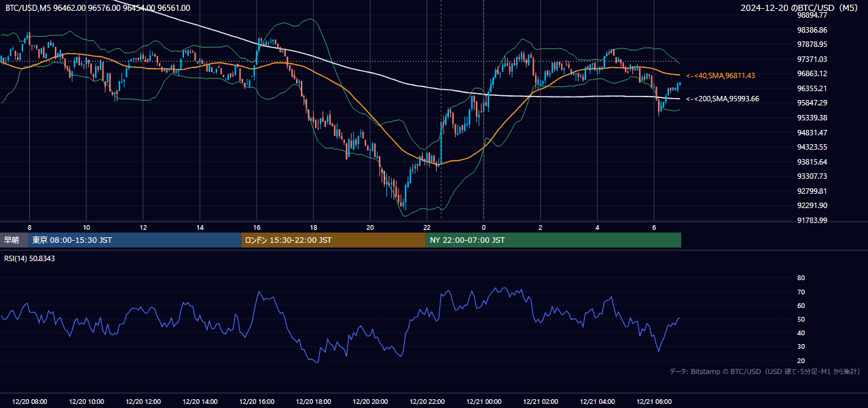Click the bottom date label 12/20 16:00
This screenshot has width=868, height=408.
(257, 402)
